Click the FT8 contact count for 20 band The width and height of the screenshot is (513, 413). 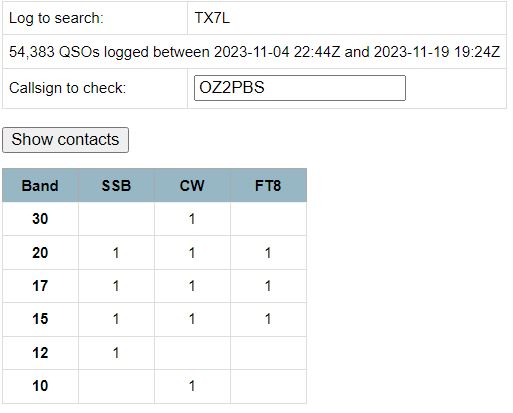[x=268, y=253]
